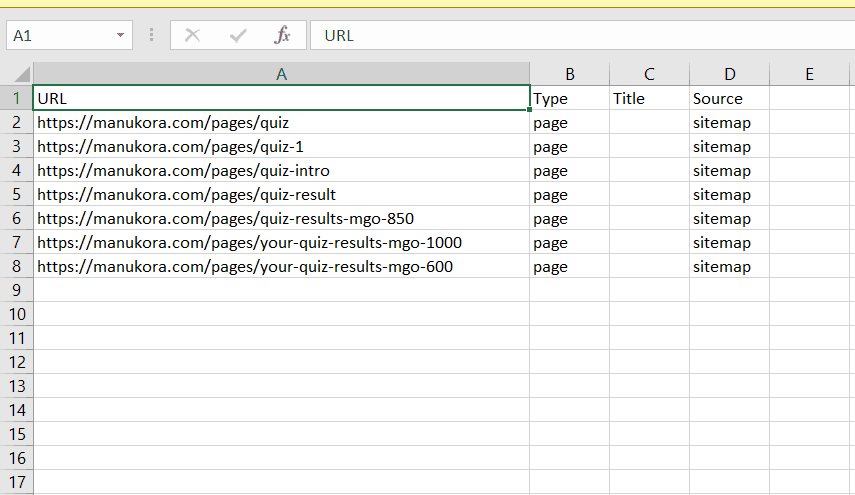Open the Name Box dropdown arrow
The width and height of the screenshot is (855, 495).
[x=121, y=35]
